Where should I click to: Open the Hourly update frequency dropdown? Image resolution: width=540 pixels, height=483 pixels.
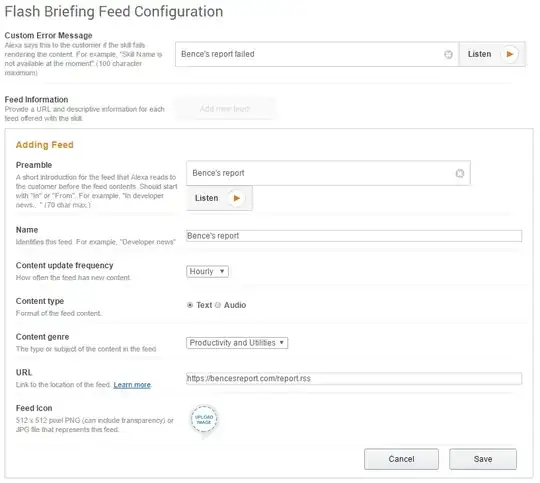[x=207, y=271]
